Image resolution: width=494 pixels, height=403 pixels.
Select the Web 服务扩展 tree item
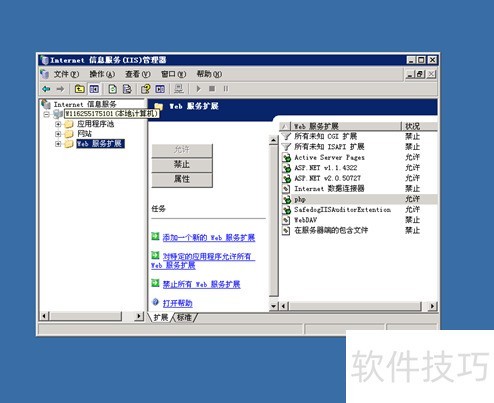point(100,144)
